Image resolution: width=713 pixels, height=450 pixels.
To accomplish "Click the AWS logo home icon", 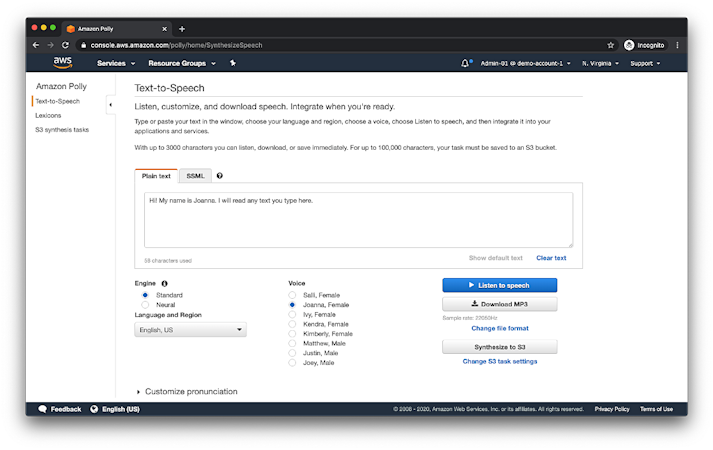I will click(62, 63).
